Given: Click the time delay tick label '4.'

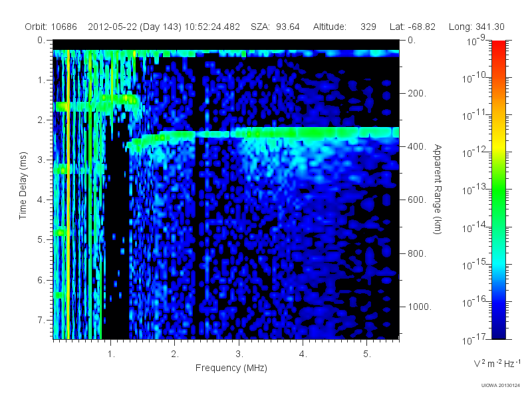Looking at the screenshot, I should coord(41,200).
